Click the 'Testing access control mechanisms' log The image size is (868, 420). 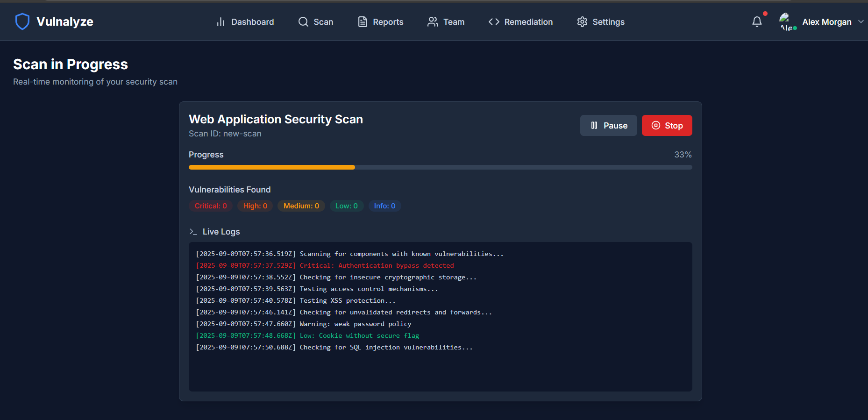(x=317, y=289)
